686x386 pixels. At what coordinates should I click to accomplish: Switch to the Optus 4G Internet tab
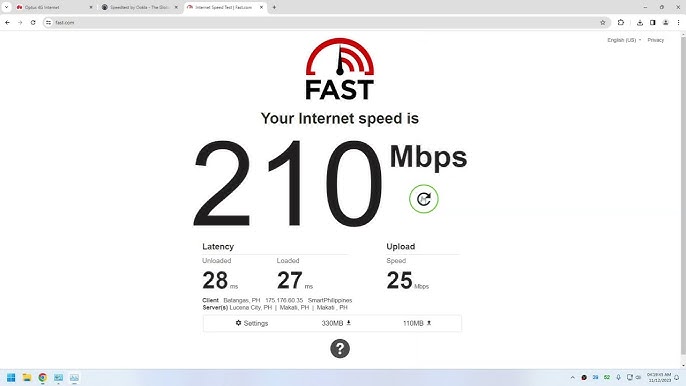click(x=53, y=7)
